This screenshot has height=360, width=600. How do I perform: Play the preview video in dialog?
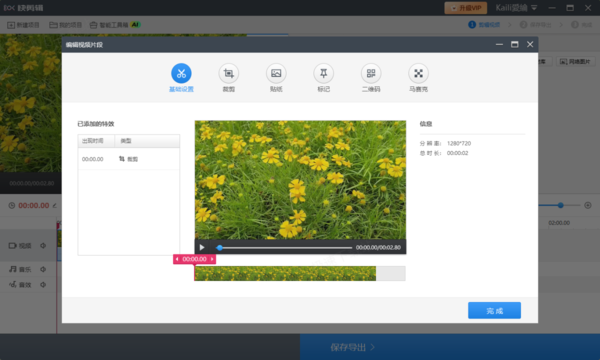202,247
